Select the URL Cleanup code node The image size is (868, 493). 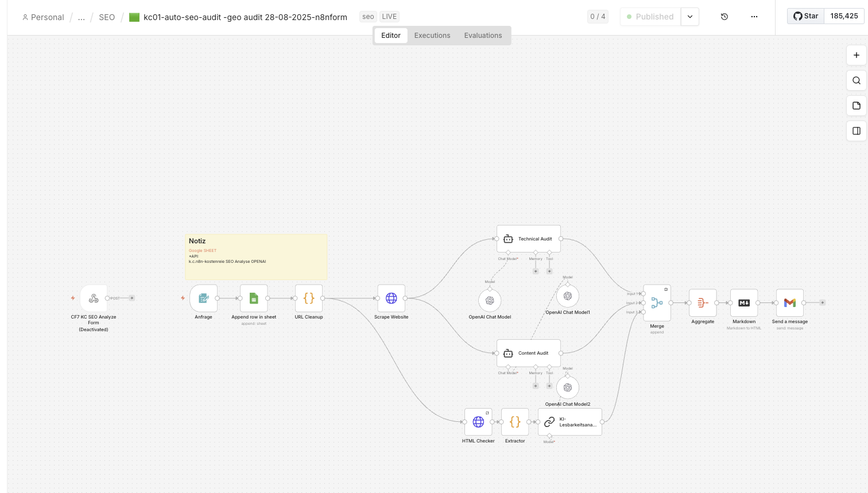tap(309, 298)
